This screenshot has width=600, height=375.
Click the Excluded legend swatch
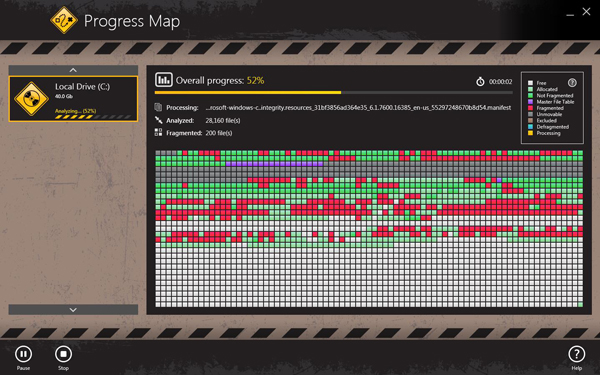click(x=530, y=121)
